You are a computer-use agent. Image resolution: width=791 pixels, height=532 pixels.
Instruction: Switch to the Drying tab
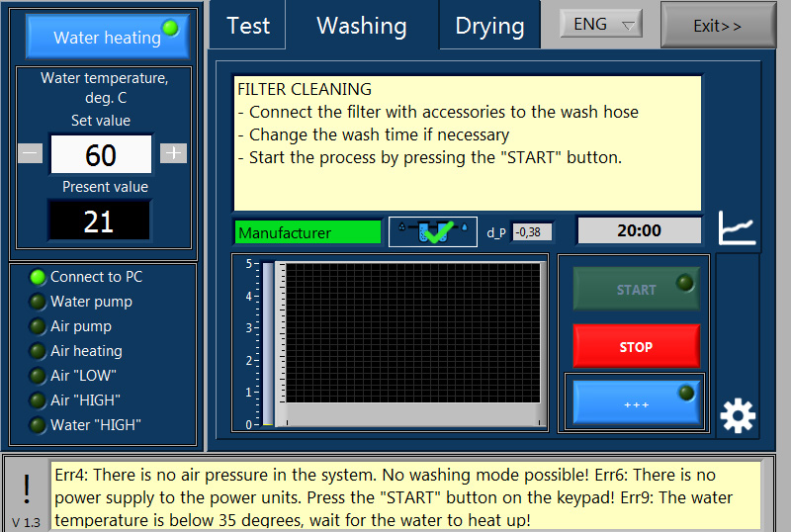[489, 26]
